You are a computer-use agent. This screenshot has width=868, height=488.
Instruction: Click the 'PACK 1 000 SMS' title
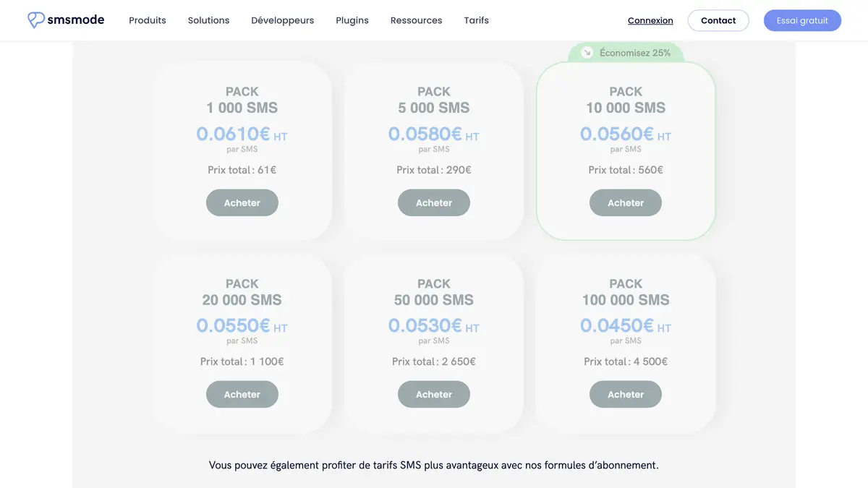(x=242, y=100)
